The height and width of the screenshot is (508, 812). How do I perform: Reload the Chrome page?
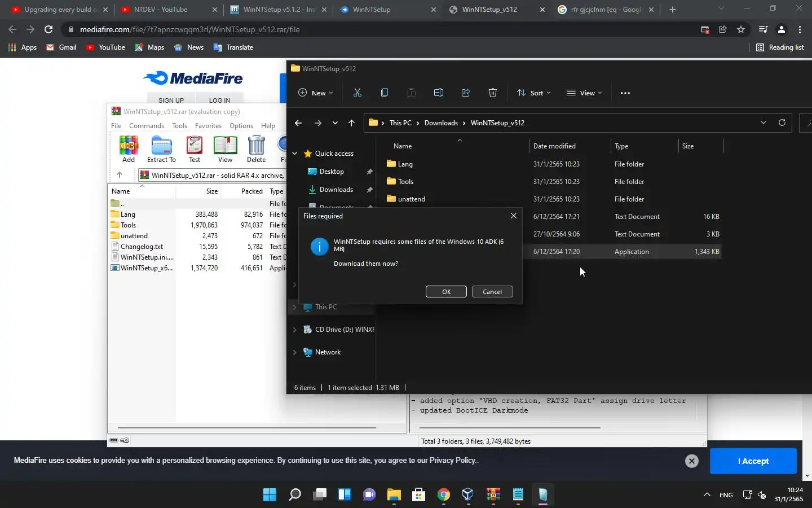48,29
